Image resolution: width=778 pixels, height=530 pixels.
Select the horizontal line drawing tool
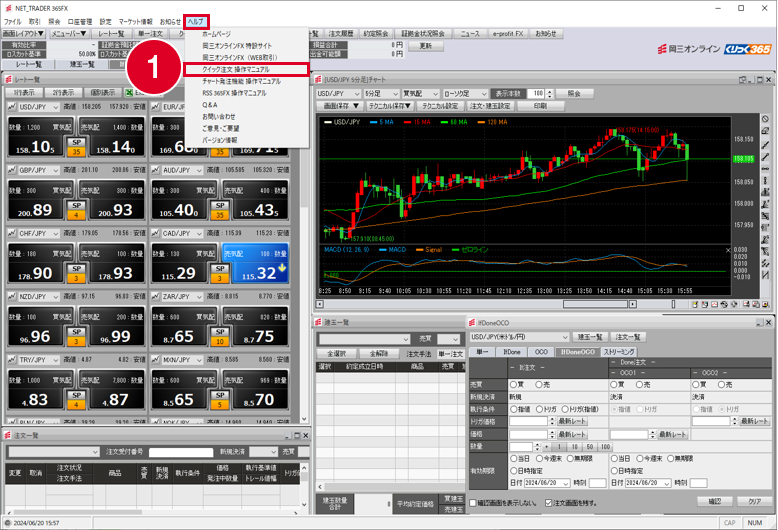(766, 169)
